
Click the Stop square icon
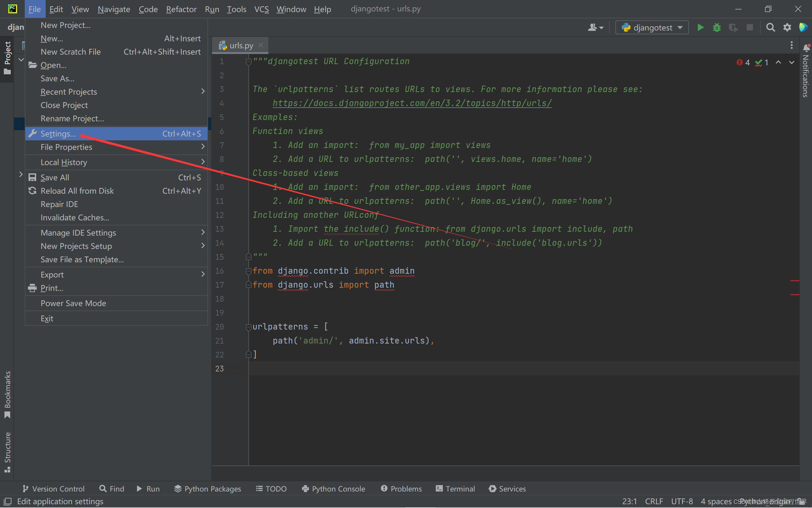(x=750, y=27)
